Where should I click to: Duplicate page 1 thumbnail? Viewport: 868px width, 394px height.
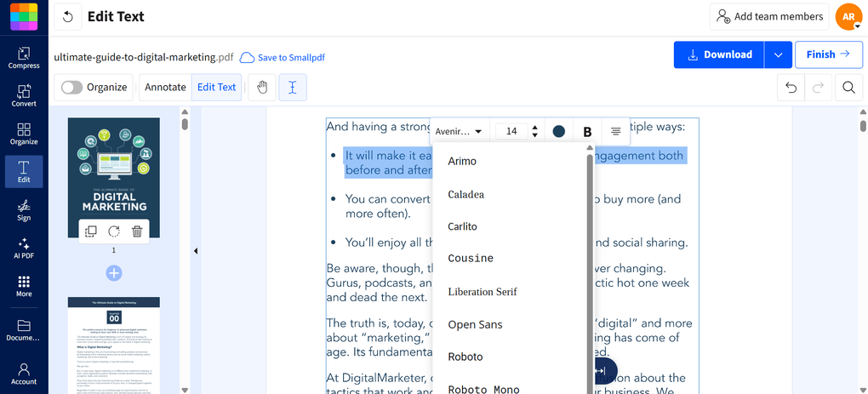click(91, 231)
